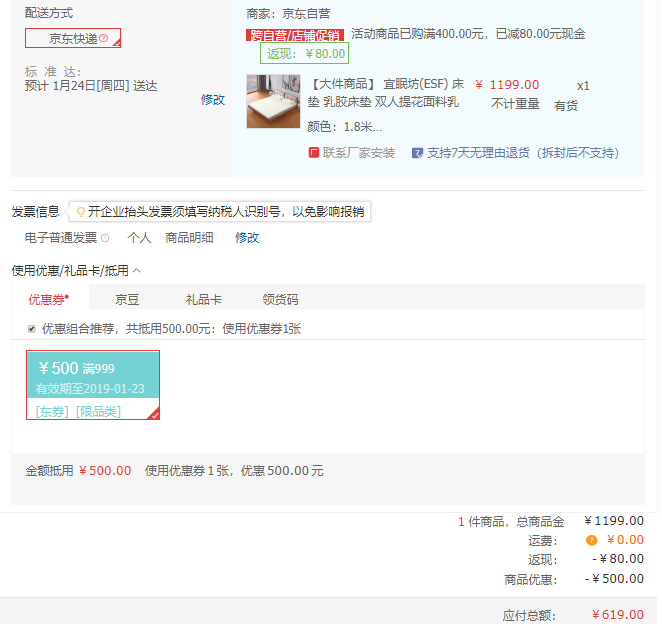The image size is (662, 624).
Task: Click the 返现 ￥80.00 cashback badge
Action: pos(304,53)
